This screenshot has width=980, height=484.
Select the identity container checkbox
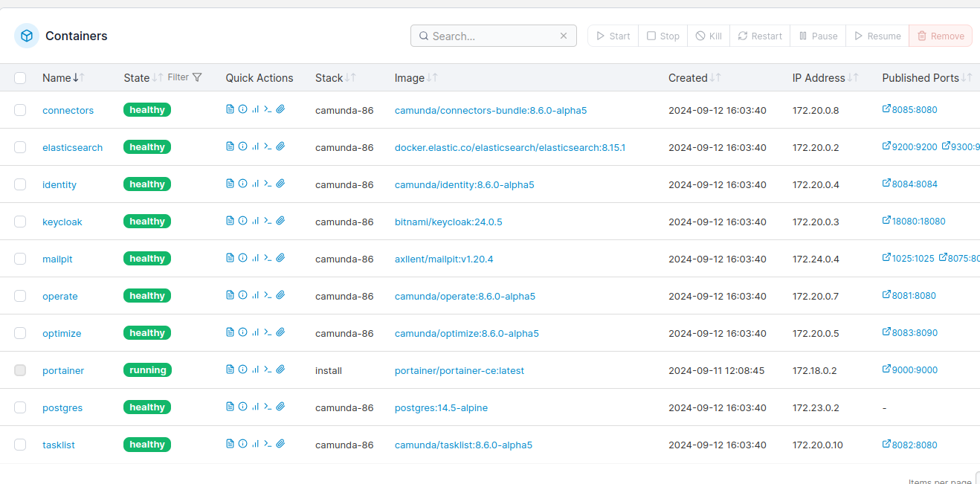point(20,184)
